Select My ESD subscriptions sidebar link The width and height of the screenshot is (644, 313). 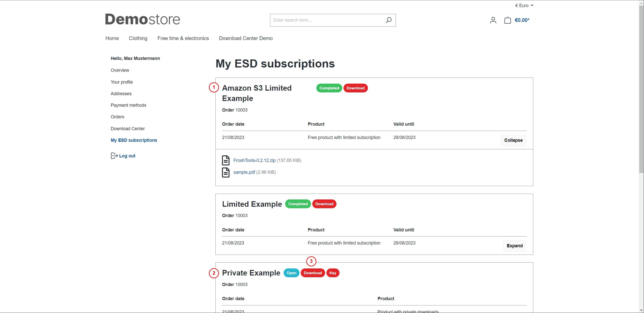134,140
